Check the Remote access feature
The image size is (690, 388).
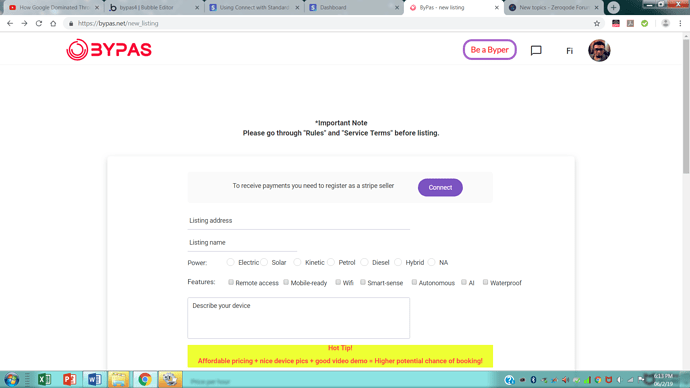point(231,282)
